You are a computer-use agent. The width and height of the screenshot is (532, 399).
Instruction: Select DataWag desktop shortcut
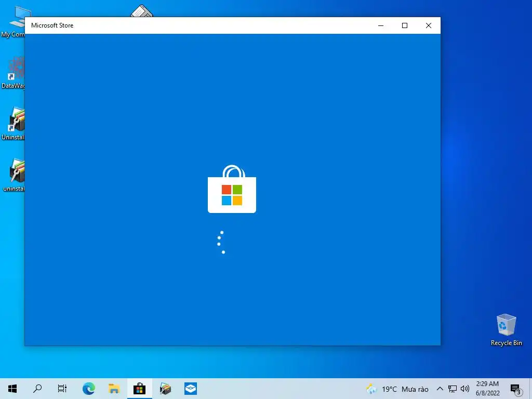pyautogui.click(x=13, y=73)
